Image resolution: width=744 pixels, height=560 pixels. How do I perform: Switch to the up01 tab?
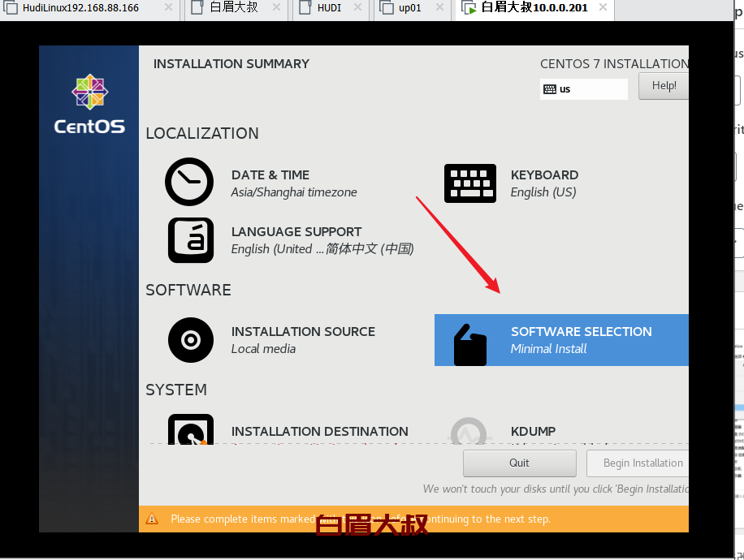click(413, 8)
